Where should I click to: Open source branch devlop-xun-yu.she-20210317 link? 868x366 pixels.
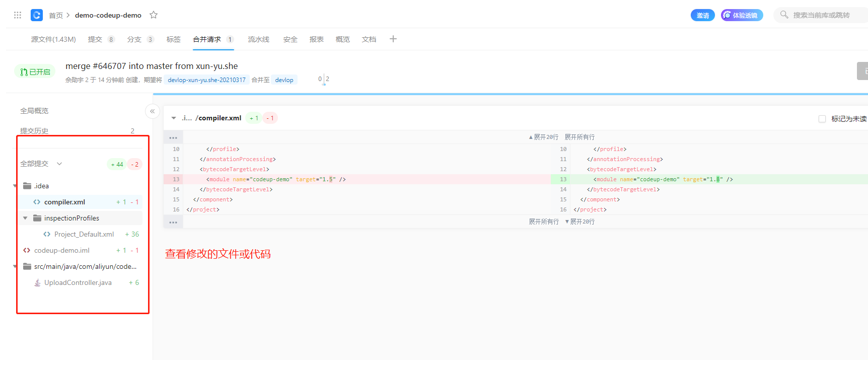tap(207, 80)
